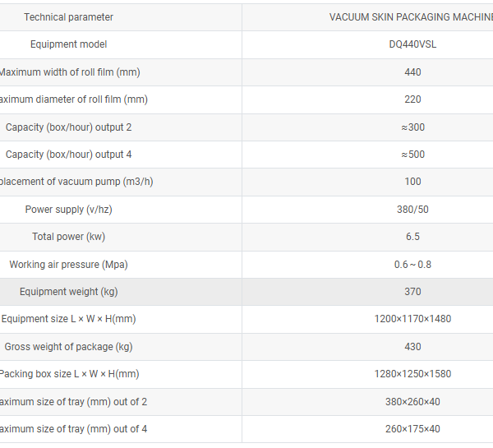Image resolution: width=493 pixels, height=448 pixels.
Task: Click the roll film width value 440
Action: (412, 72)
